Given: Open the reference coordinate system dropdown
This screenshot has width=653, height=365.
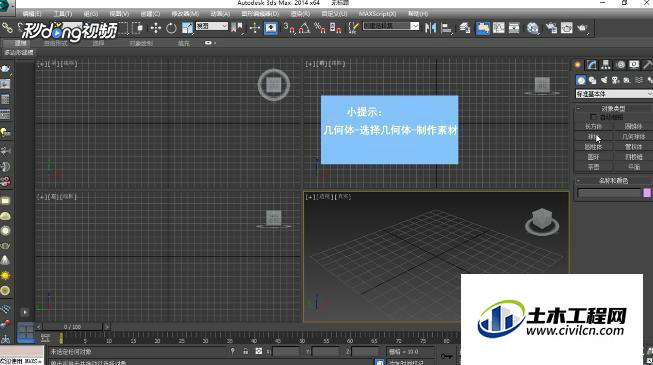Looking at the screenshot, I should click(x=212, y=26).
